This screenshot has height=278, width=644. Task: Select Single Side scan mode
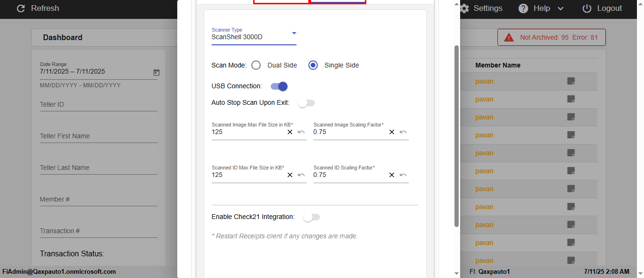tap(313, 65)
